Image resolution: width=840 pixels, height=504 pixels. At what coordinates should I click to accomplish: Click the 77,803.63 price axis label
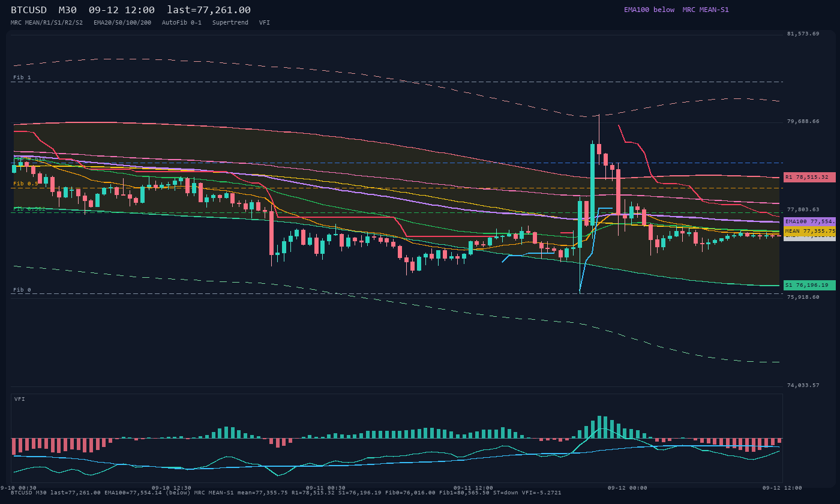click(803, 209)
